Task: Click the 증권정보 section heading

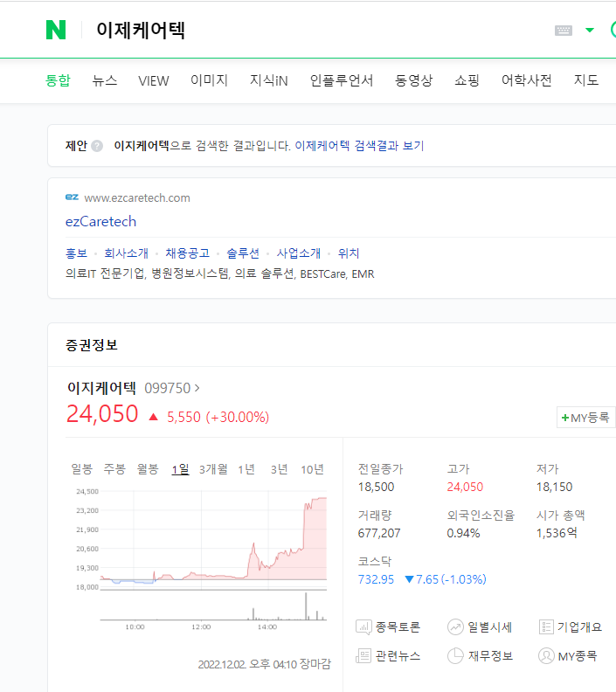Action: (x=92, y=345)
